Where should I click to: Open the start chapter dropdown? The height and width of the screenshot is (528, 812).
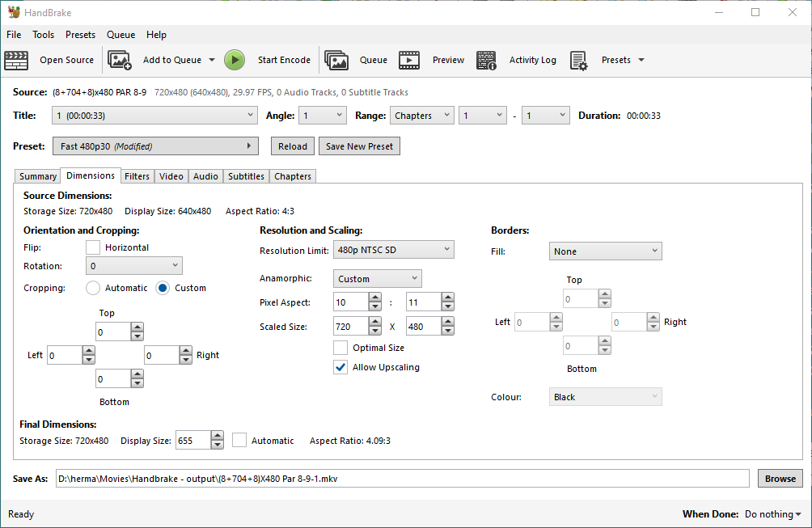pyautogui.click(x=483, y=116)
